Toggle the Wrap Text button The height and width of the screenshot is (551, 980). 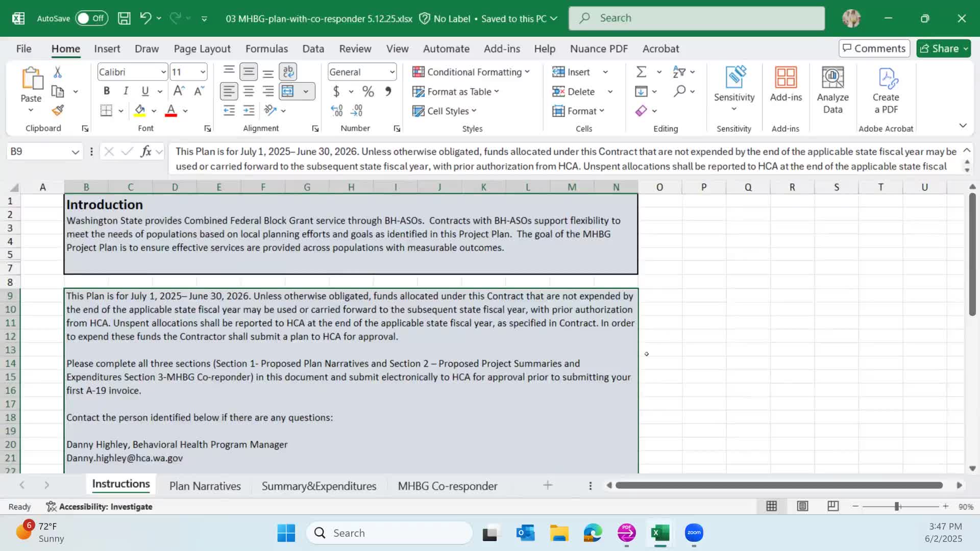click(x=288, y=71)
